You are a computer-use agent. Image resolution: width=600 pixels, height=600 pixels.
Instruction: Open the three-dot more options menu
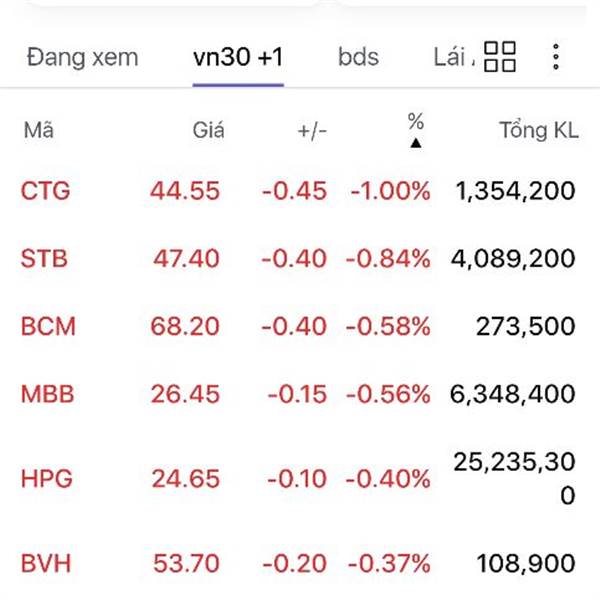tap(556, 57)
